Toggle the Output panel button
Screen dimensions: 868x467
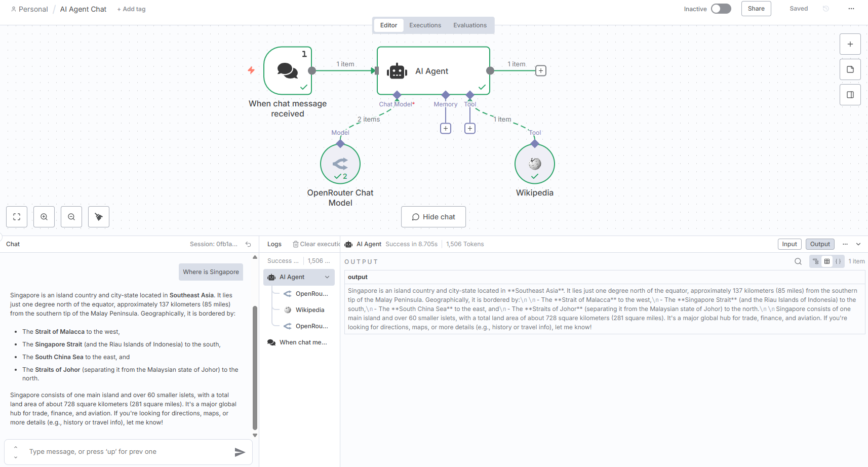click(820, 244)
